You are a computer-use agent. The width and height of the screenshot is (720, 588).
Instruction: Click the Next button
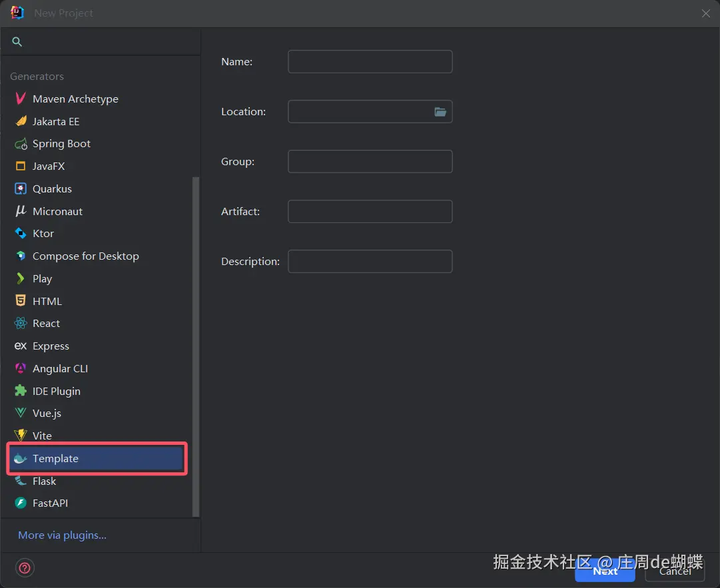pyautogui.click(x=605, y=571)
